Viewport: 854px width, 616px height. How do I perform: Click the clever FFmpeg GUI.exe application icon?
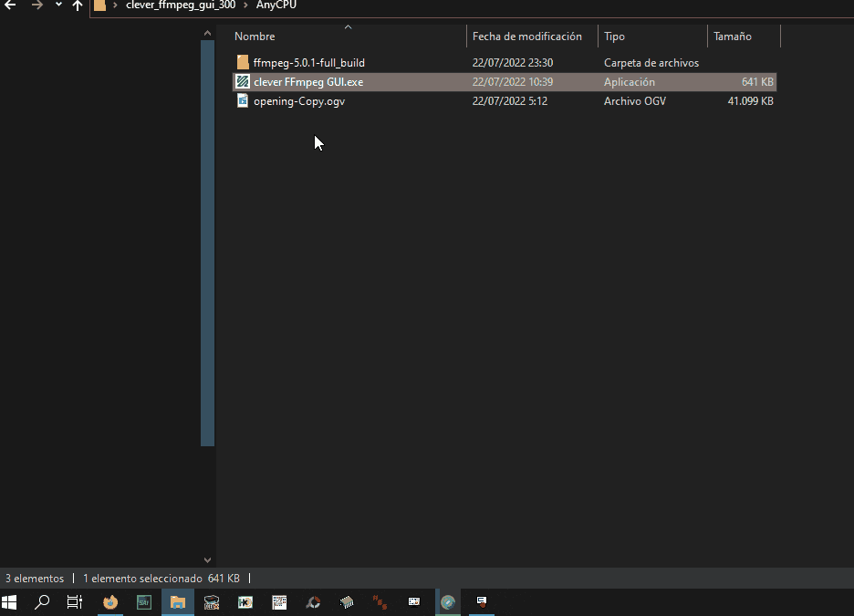pyautogui.click(x=243, y=82)
